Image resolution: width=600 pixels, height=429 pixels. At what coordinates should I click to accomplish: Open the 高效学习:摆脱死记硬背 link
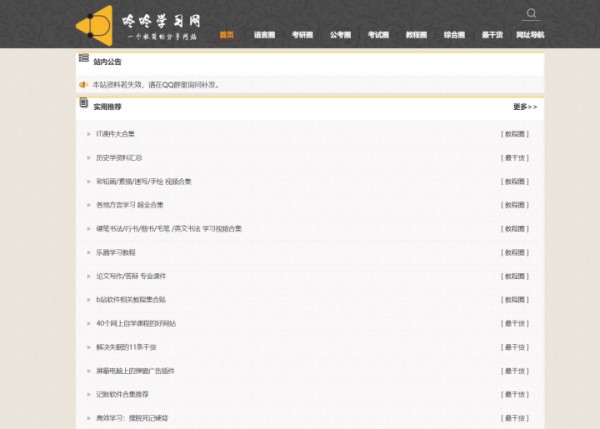point(132,418)
